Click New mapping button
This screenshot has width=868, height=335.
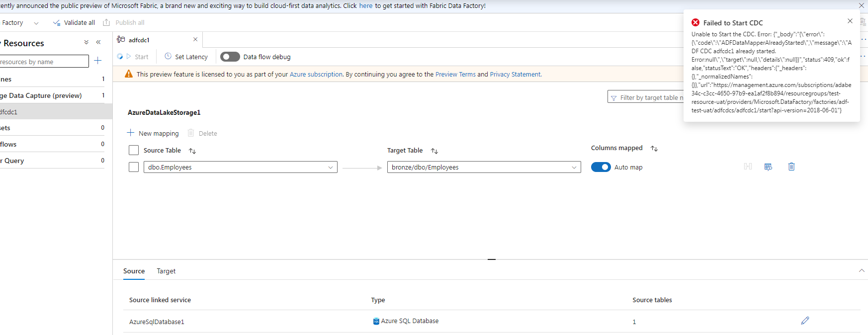pyautogui.click(x=153, y=133)
